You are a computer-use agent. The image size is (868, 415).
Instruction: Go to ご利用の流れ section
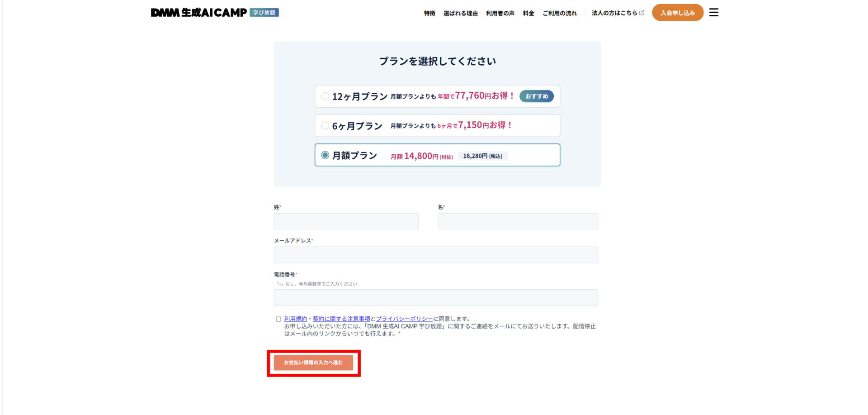[x=560, y=13]
